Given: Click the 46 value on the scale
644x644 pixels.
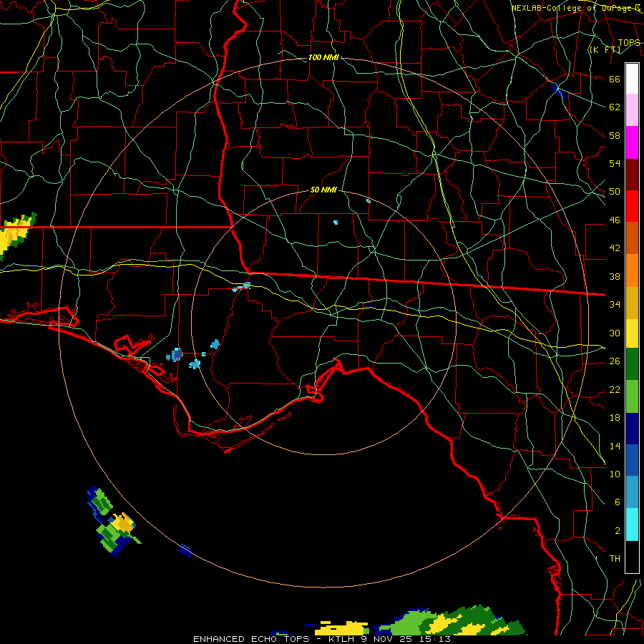Looking at the screenshot, I should click(615, 220).
